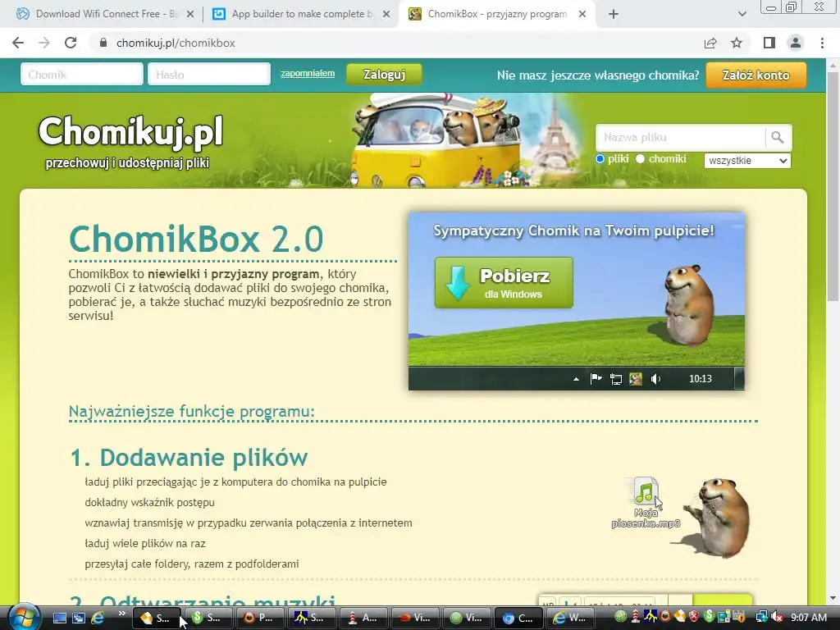Click the magnifier search icon
This screenshot has width=840, height=630.
coord(778,137)
